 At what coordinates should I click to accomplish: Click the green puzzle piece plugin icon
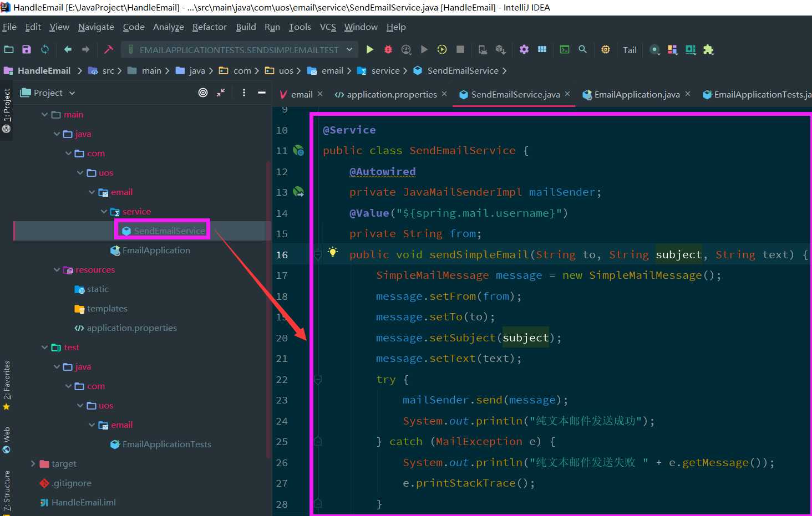[x=708, y=49]
